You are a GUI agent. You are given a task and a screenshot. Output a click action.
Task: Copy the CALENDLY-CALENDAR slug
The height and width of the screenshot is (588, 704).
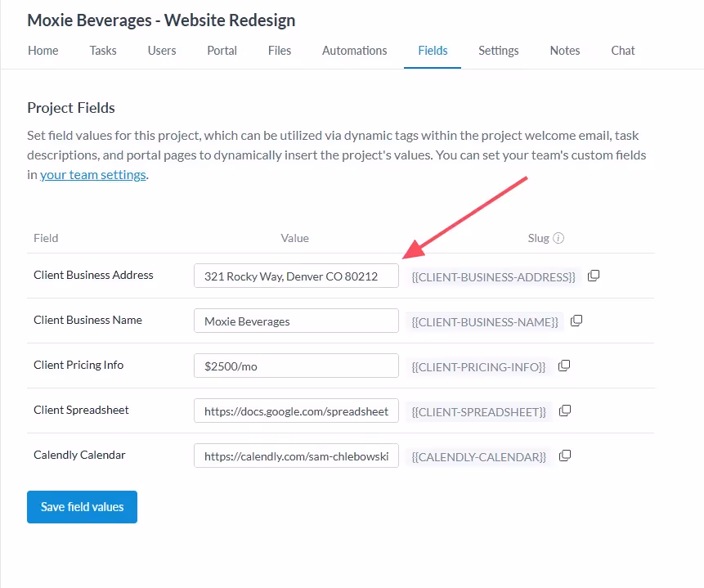(x=565, y=456)
